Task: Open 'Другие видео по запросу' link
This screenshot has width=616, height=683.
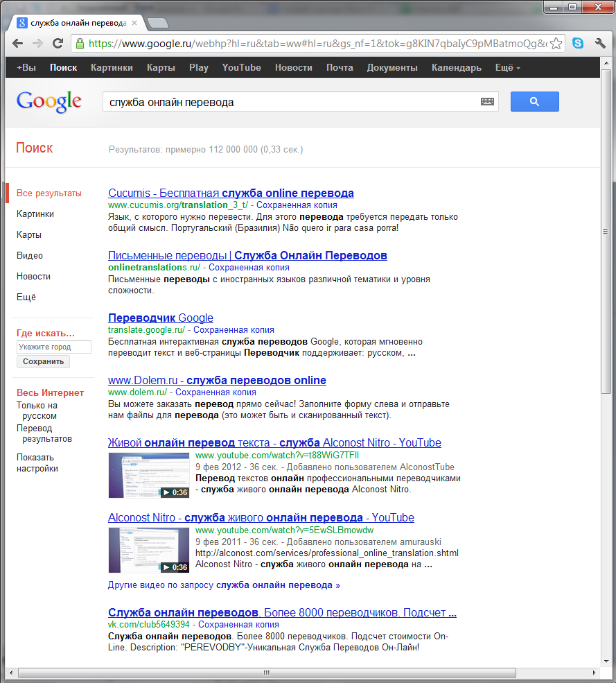Action: point(224,585)
